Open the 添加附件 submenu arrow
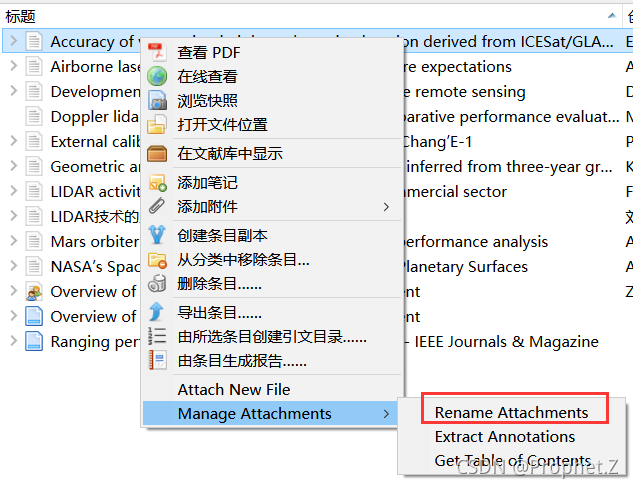The width and height of the screenshot is (633, 488). coord(386,207)
